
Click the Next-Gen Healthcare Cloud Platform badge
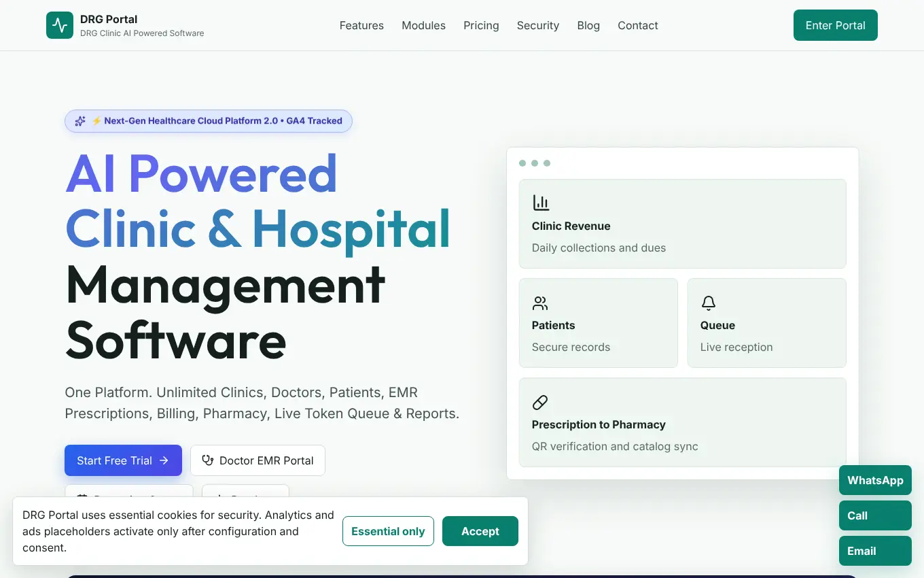coord(209,121)
